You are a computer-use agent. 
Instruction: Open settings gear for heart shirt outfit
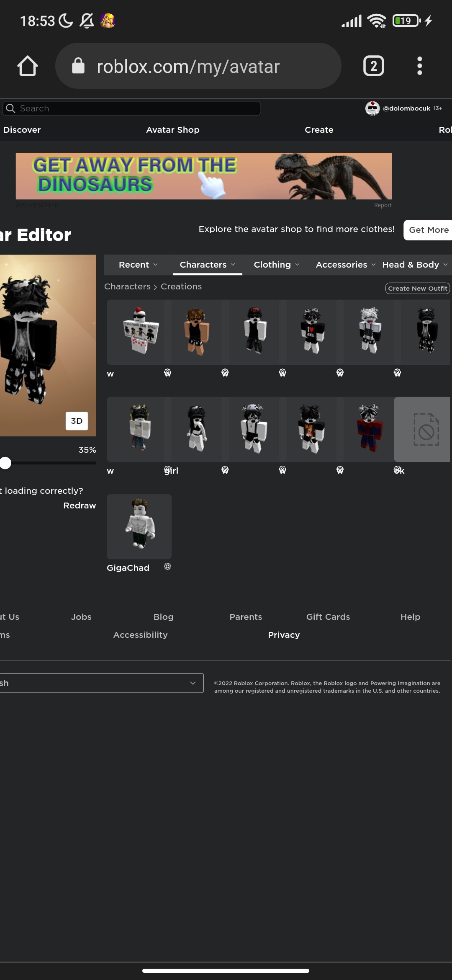click(x=340, y=373)
